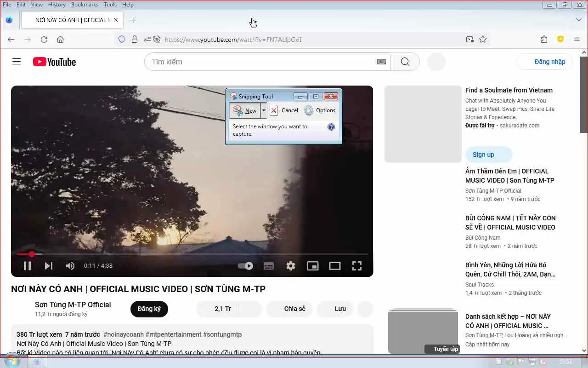This screenshot has width=588, height=368.
Task: Open the Windows Start menu
Action: [x=11, y=362]
